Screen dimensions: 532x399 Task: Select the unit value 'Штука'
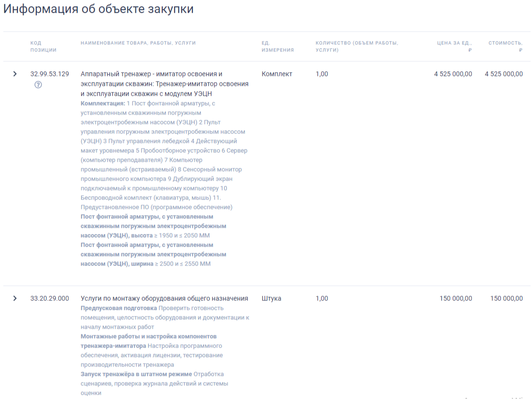coord(272,299)
